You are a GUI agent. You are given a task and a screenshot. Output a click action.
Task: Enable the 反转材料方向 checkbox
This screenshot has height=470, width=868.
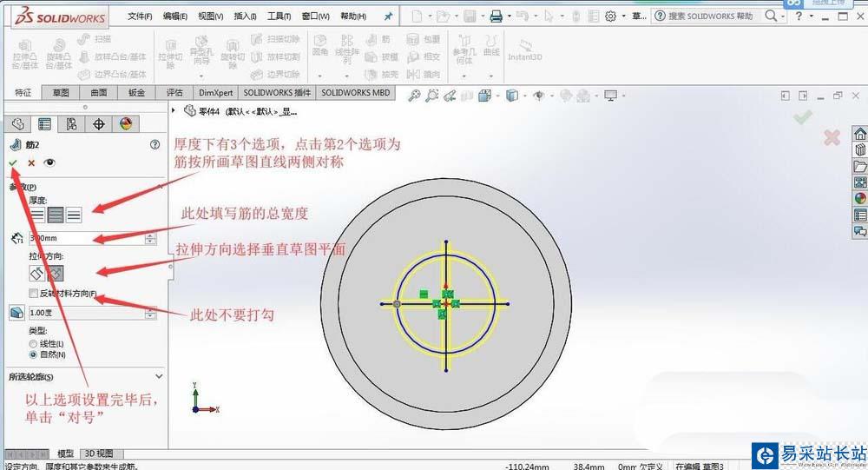tap(34, 294)
